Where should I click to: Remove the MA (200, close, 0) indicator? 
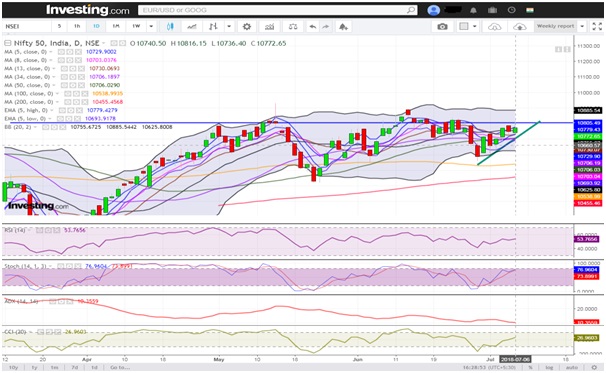pyautogui.click(x=85, y=102)
